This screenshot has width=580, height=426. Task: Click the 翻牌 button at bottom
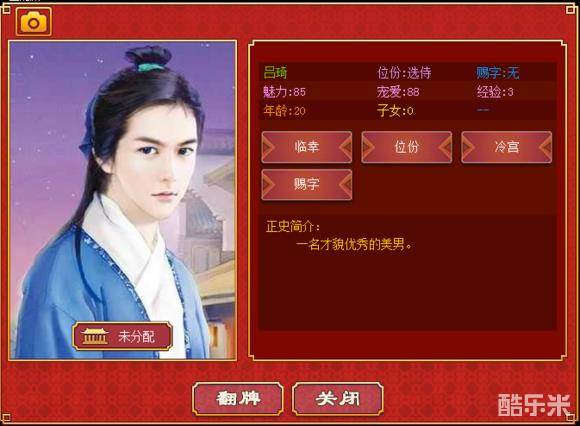[x=238, y=399]
